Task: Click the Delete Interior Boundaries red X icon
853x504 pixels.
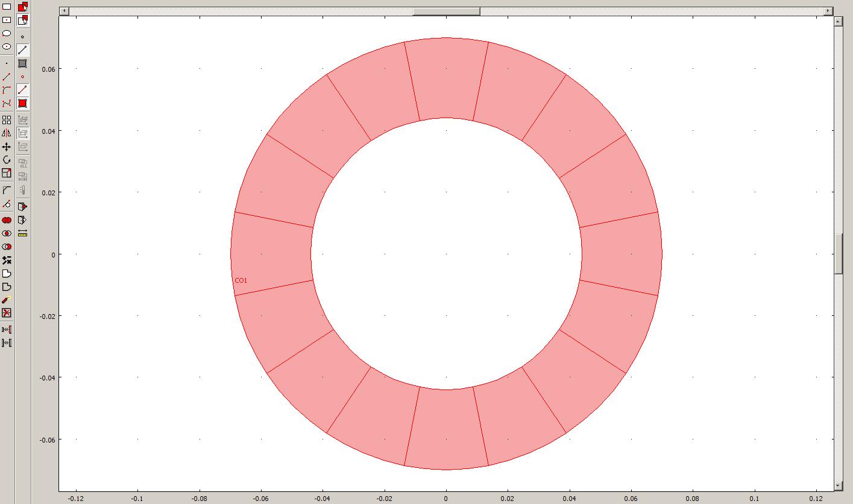Action: (x=7, y=313)
